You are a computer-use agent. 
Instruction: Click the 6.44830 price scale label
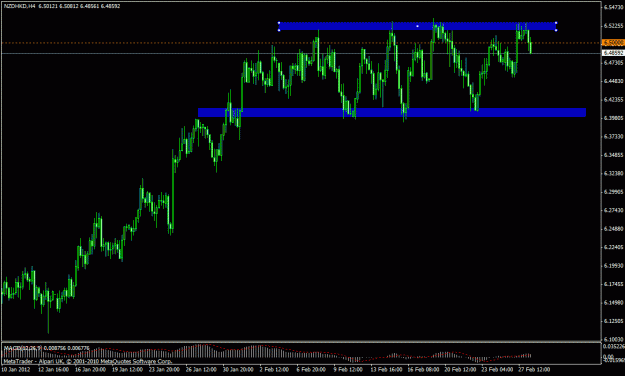click(x=613, y=81)
